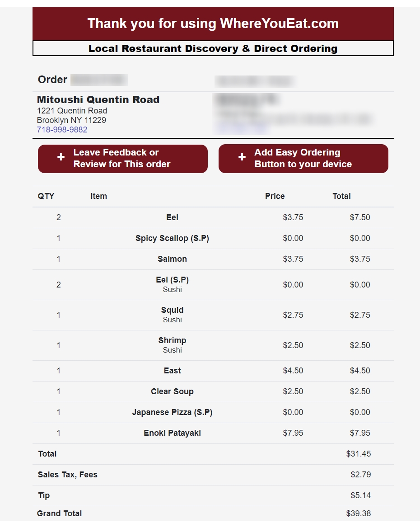Screen dimensions: 420x523
Task: Select the Spicy Scallop (S.P) item
Action: click(172, 238)
